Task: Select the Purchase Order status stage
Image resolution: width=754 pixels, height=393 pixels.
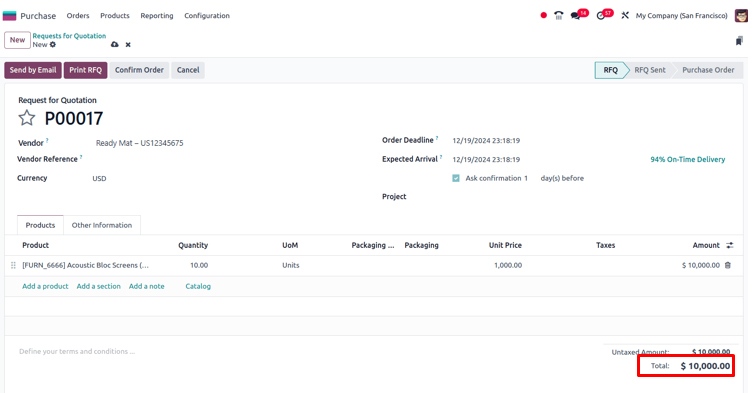Action: 708,70
